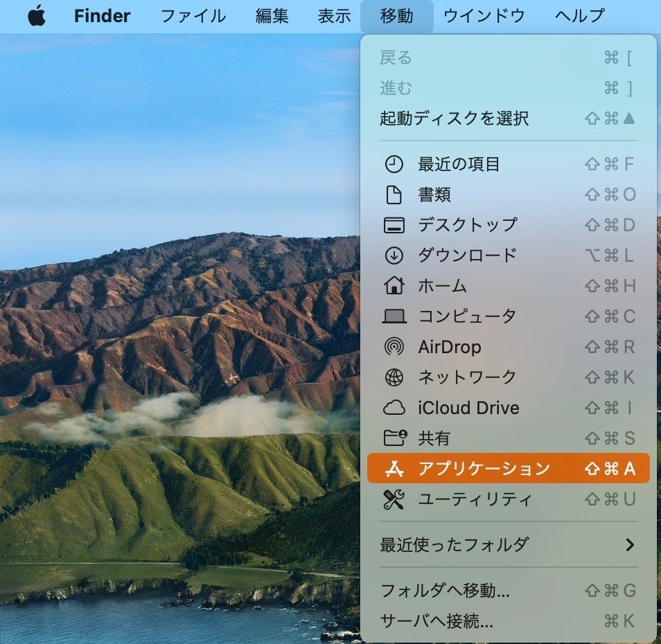Choose the highlighted アプリケーション entry
This screenshot has height=644, width=661.
508,468
